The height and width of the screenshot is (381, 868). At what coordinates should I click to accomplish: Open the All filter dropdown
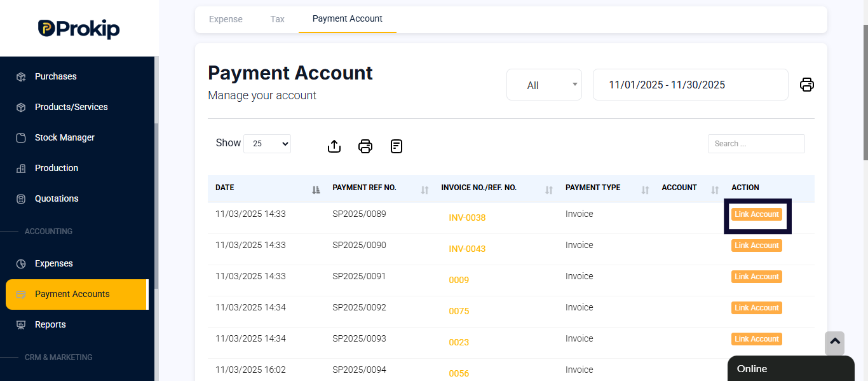(544, 85)
